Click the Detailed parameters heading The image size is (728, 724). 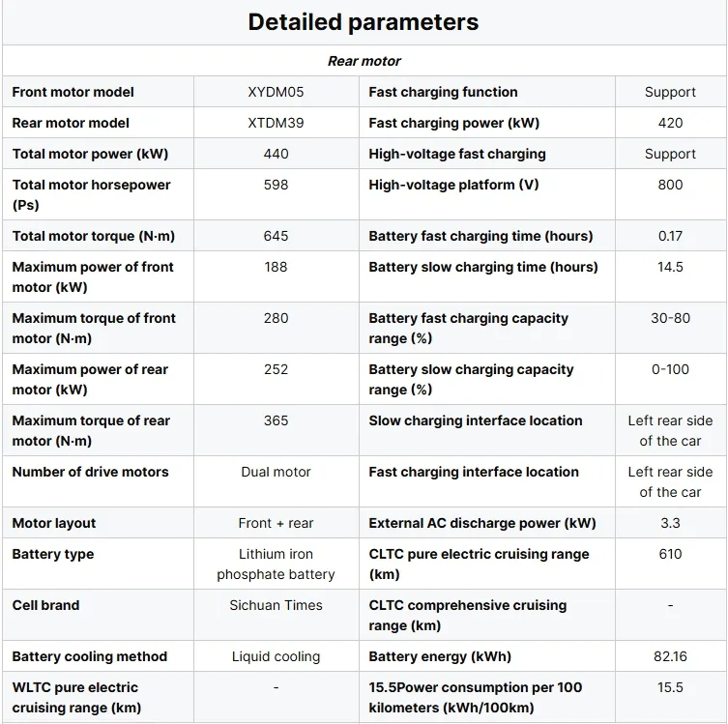click(x=364, y=22)
